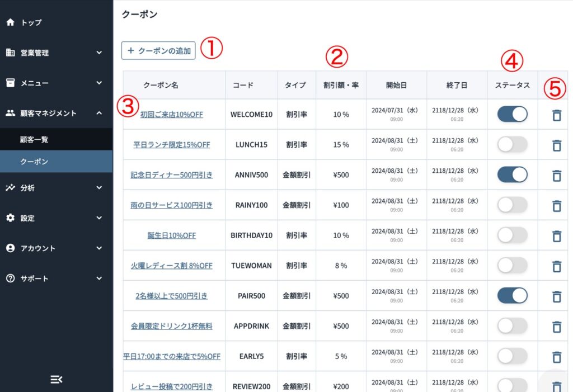Click trash icon for LUNCH15 coupon
573x392 pixels.
tap(556, 145)
